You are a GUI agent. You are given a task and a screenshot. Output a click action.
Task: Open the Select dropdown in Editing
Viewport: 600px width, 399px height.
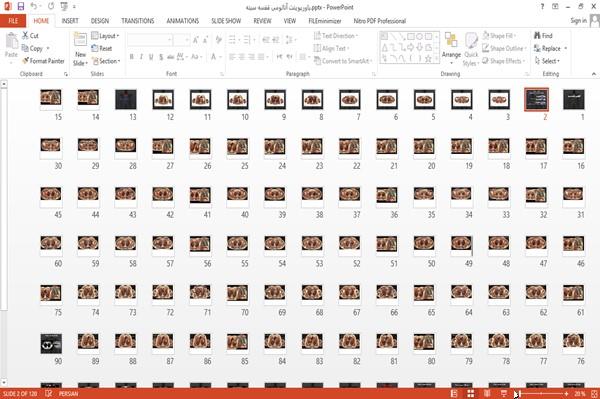[x=547, y=61]
